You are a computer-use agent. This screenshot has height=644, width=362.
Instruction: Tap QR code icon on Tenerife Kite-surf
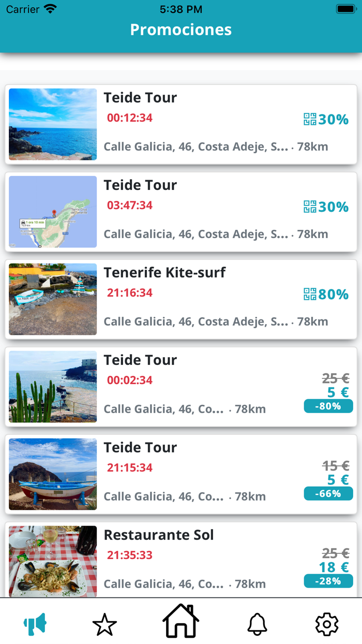[x=310, y=294]
